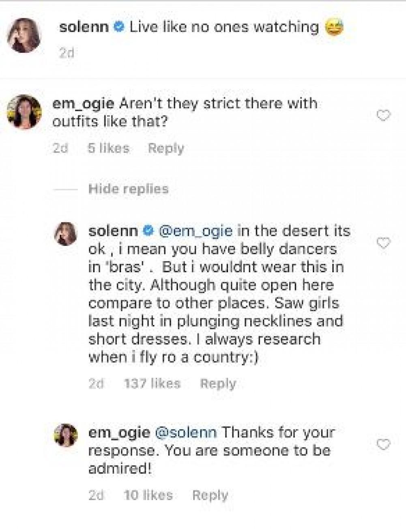The image size is (406, 532).
Task: Reply to em_ogie's thank-you comment
Action: [210, 495]
